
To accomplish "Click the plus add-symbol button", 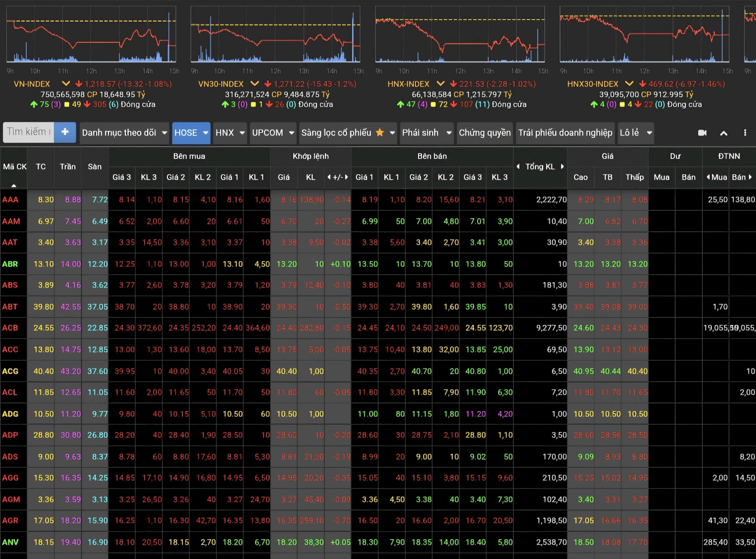I will tap(65, 132).
